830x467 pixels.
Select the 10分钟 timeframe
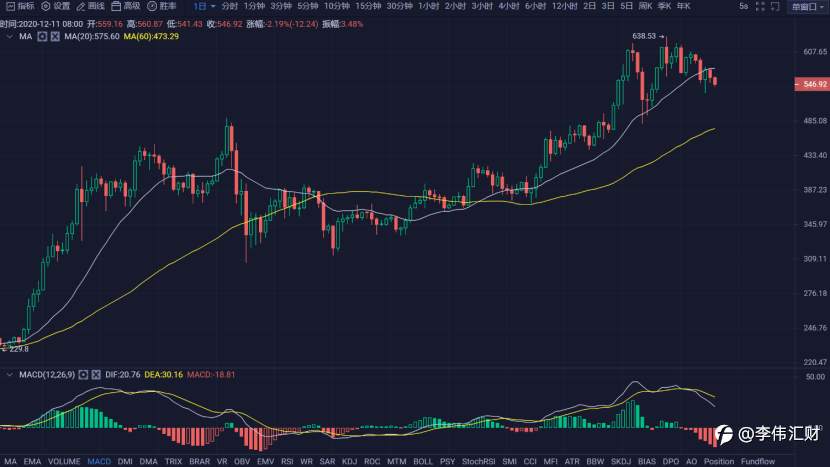[x=337, y=6]
